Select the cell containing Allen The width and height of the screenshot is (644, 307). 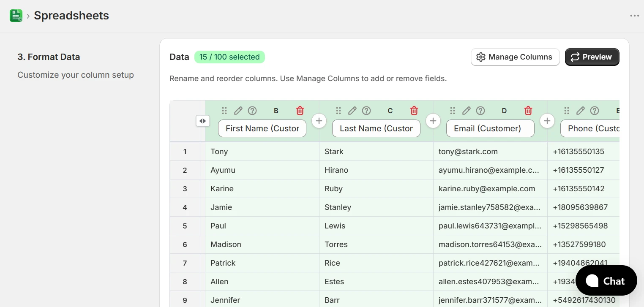[x=262, y=282]
